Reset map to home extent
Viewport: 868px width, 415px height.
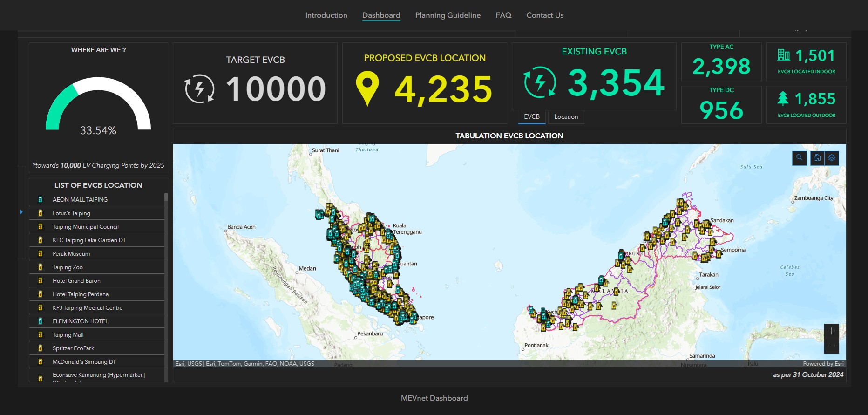tap(817, 158)
